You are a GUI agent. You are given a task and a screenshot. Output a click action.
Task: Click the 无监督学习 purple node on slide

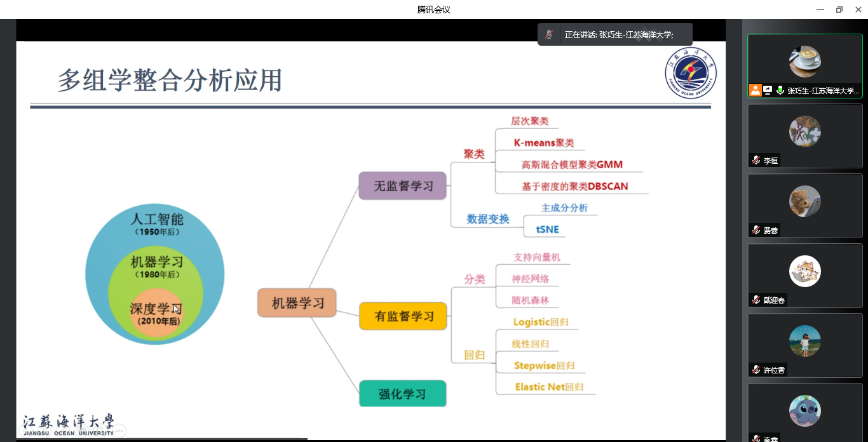pos(403,186)
